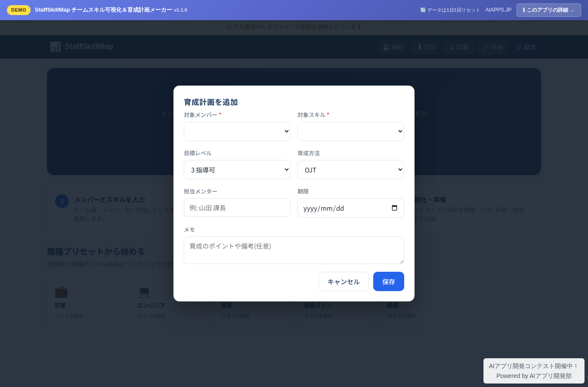The width and height of the screenshot is (588, 387).
Task: Click the 印刷 toolbar button
Action: pos(459,47)
